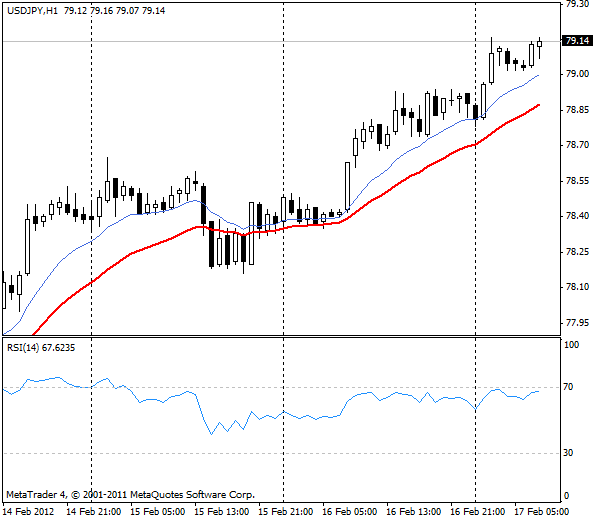
Task: Click the 78.70 price axis label
Action: 577,145
